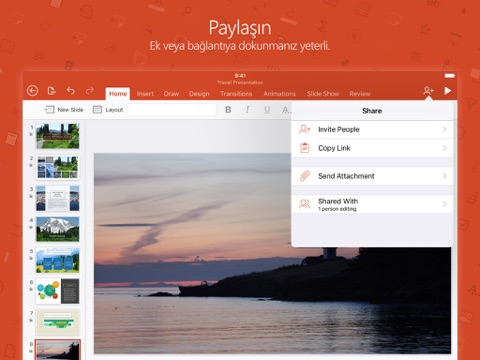
Task: Click the Layout icon
Action: (97, 110)
